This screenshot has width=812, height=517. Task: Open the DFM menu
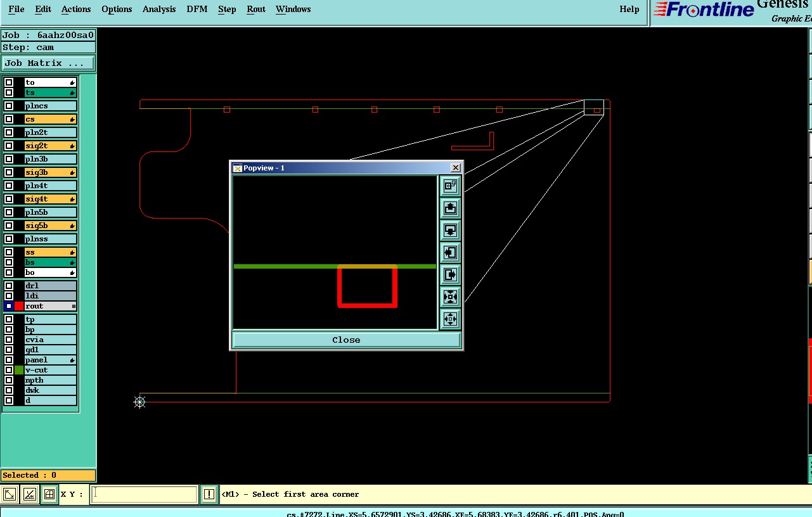(x=197, y=9)
